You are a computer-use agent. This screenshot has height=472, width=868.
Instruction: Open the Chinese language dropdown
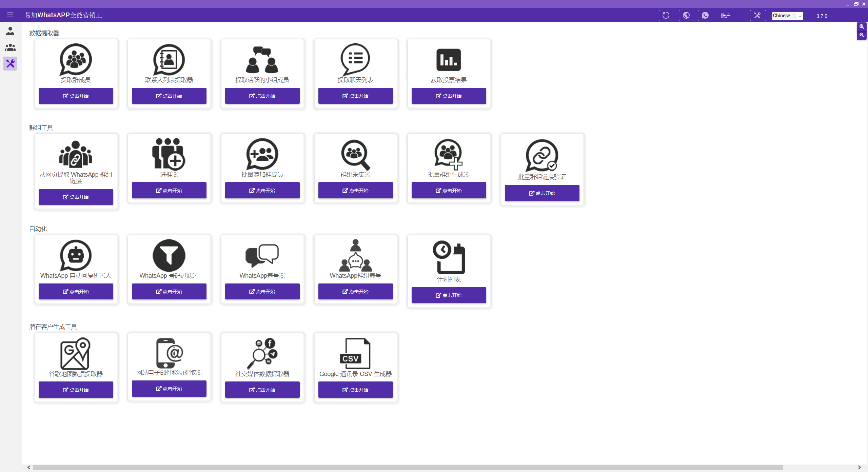(787, 16)
